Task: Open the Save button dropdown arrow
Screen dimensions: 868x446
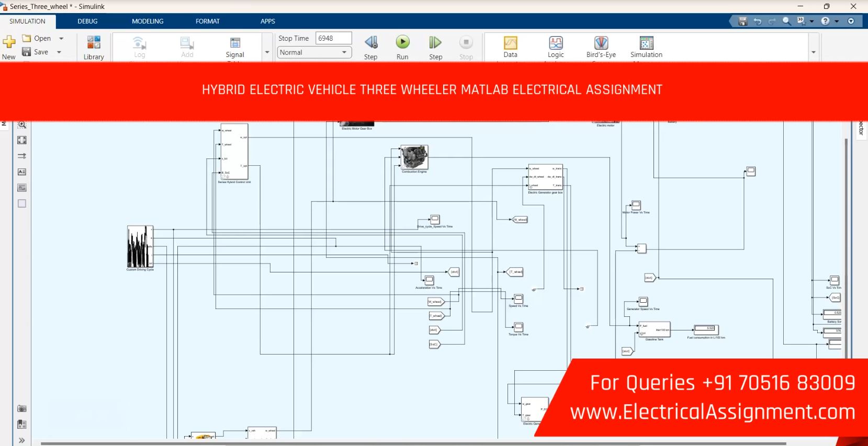Action: (59, 52)
